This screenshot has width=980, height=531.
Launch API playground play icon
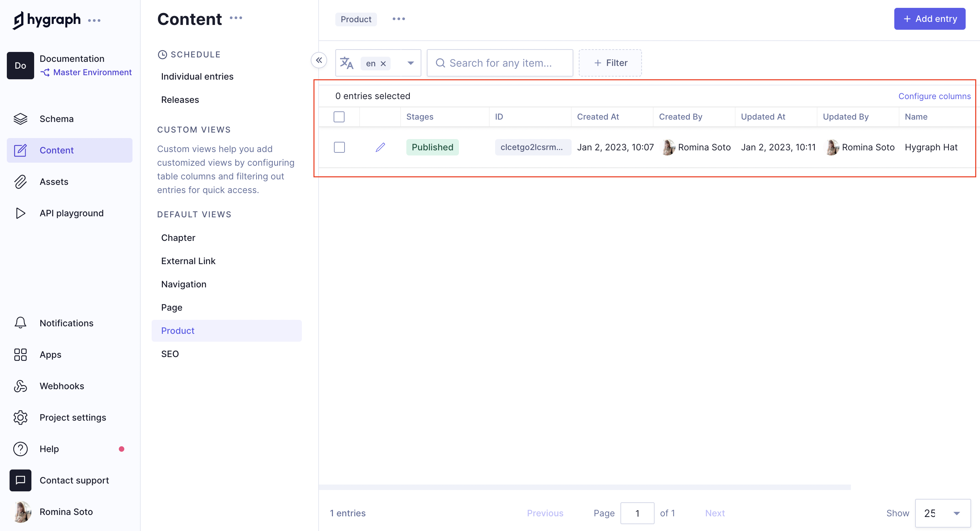[20, 213]
